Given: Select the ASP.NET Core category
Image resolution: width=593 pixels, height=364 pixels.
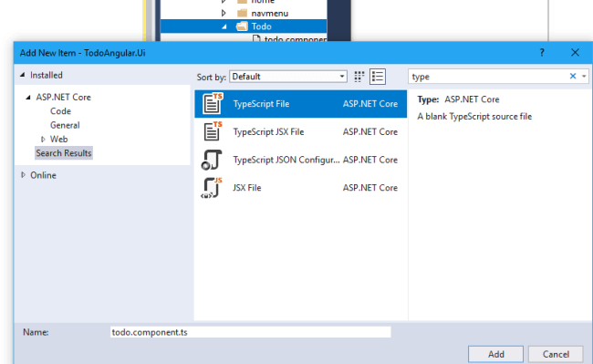Looking at the screenshot, I should [x=64, y=97].
